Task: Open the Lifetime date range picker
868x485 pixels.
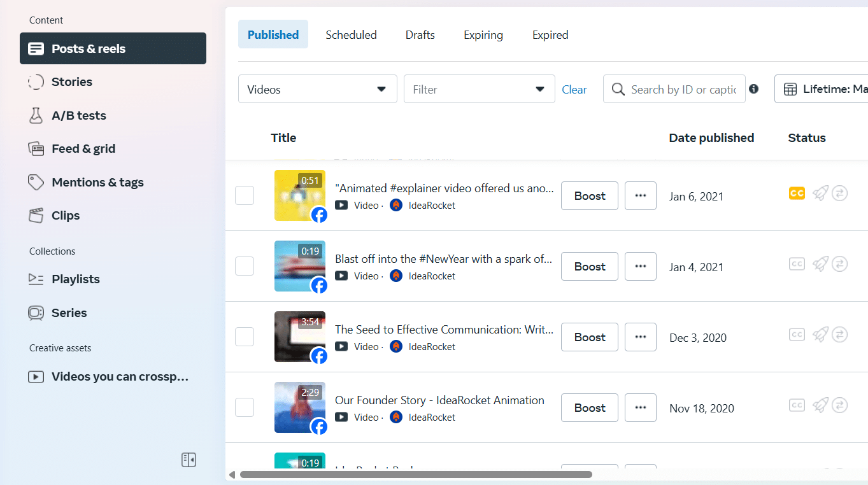Action: 822,90
